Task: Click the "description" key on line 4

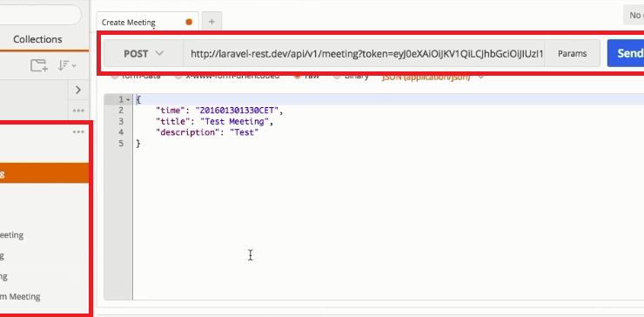Action: [x=187, y=132]
